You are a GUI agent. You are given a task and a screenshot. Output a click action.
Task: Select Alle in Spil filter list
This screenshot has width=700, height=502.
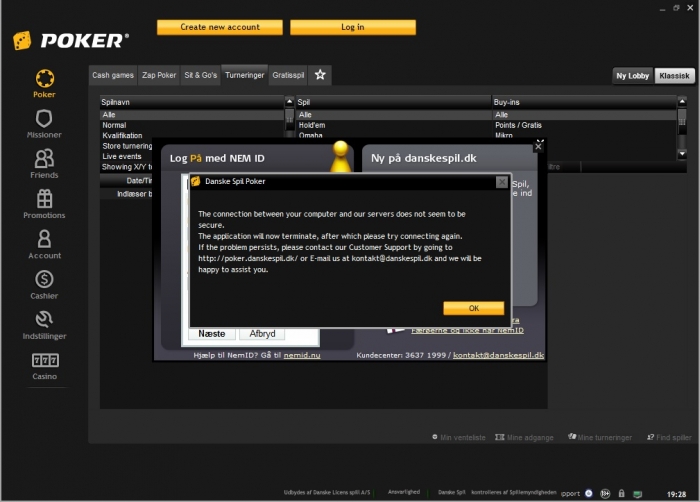[x=394, y=115]
